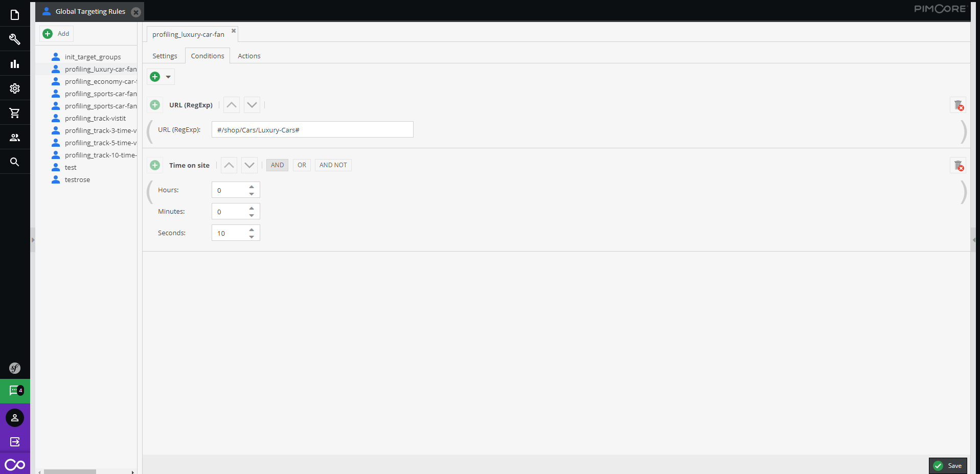980x474 pixels.
Task: Open notifications with badge 4
Action: click(x=15, y=391)
